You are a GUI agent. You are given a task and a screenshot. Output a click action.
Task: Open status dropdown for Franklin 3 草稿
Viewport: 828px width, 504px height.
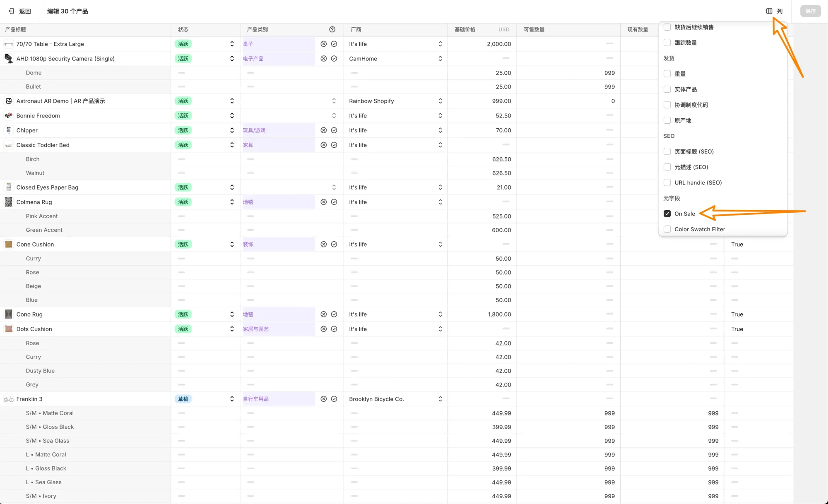[x=232, y=399]
